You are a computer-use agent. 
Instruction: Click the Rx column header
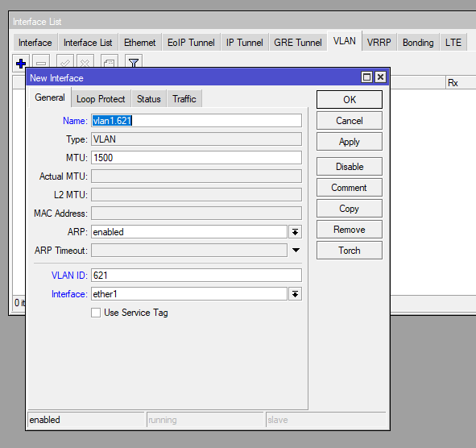[461, 83]
